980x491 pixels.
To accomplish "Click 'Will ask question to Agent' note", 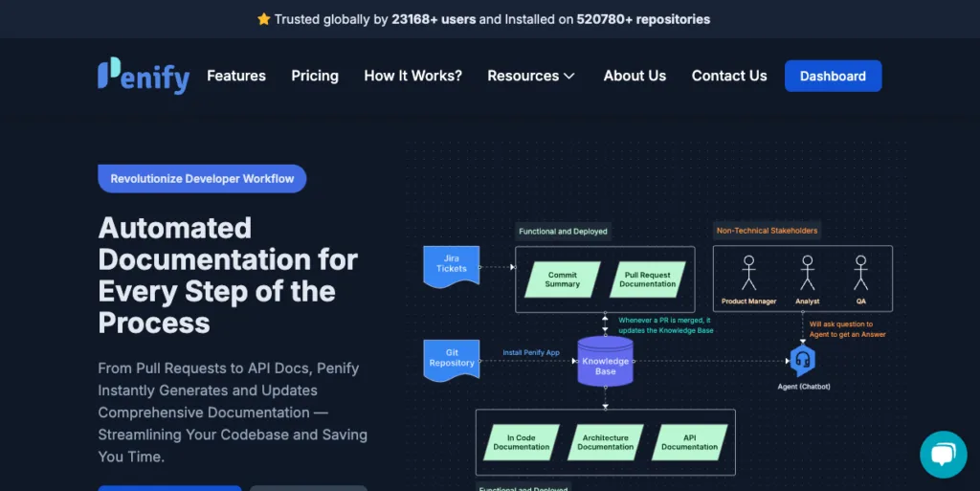I will 848,329.
